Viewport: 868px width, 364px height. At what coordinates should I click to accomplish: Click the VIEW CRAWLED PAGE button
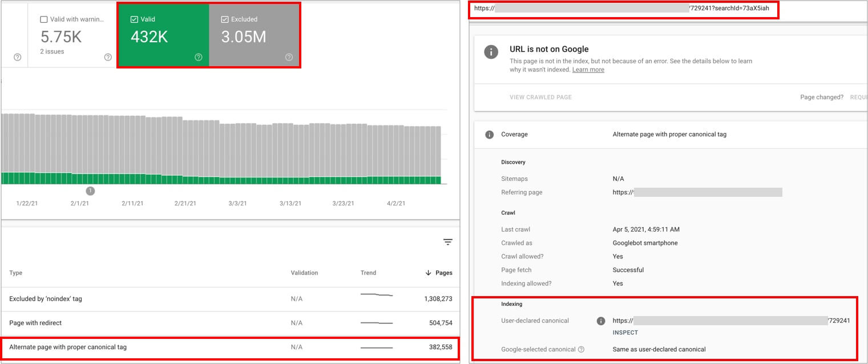[540, 97]
